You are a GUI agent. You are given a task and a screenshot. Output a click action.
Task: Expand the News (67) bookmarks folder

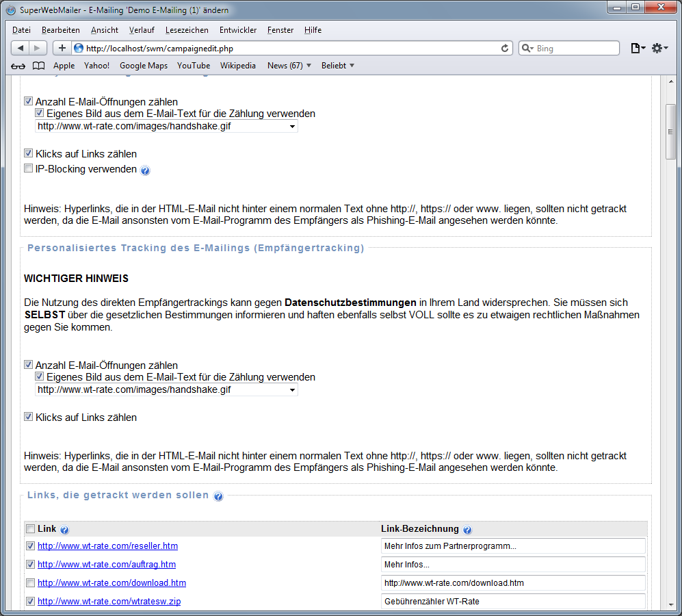289,66
